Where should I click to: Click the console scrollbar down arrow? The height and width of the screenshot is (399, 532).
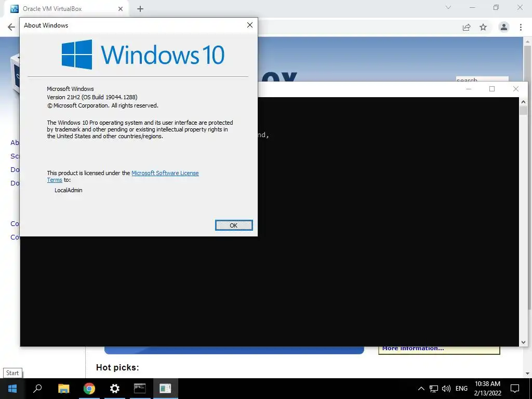tap(523, 342)
